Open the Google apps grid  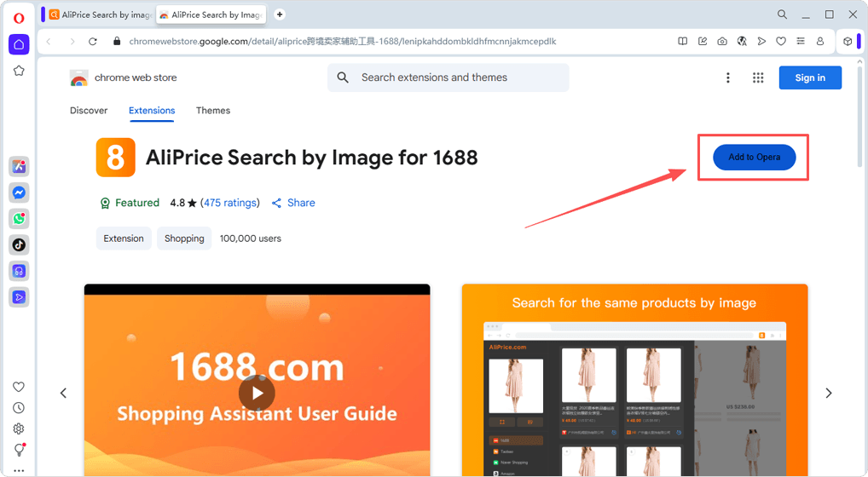pyautogui.click(x=758, y=78)
